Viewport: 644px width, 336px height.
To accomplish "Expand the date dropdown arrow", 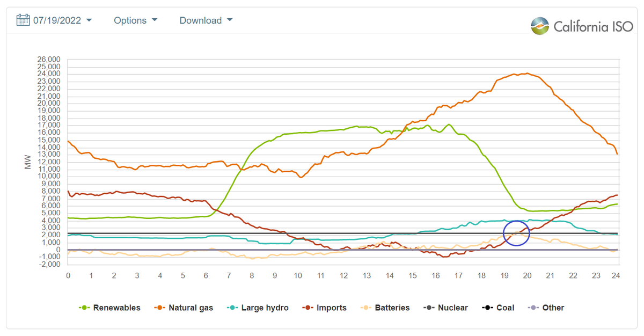I will pyautogui.click(x=90, y=20).
